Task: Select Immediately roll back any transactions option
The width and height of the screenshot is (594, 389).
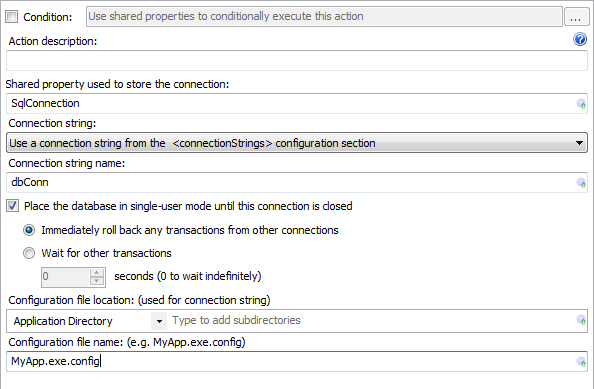Action: (x=29, y=230)
